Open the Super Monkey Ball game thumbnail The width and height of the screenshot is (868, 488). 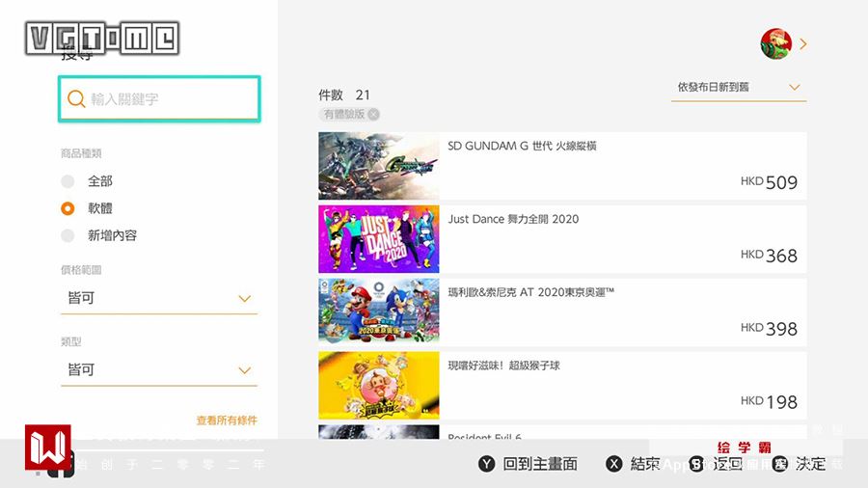[379, 386]
